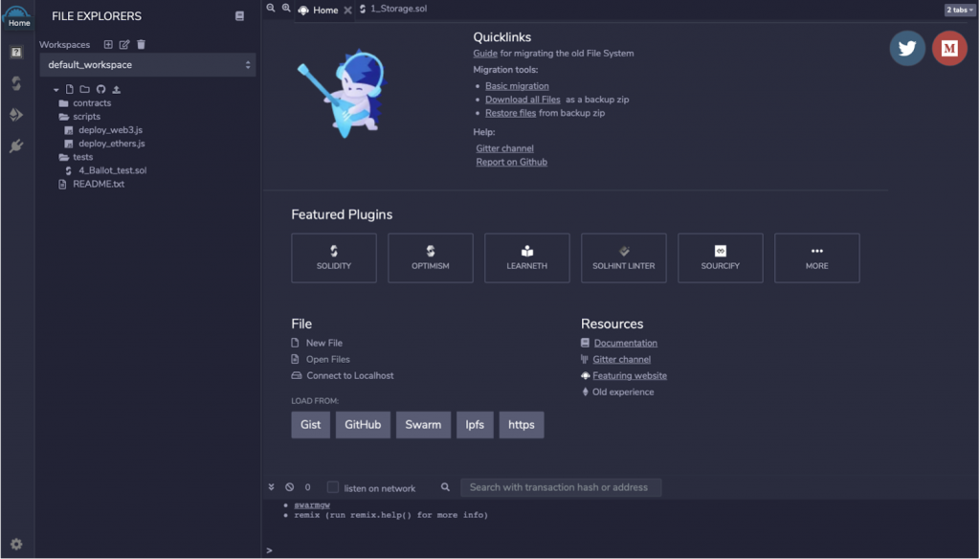980x559 pixels.
Task: Click the terminal search magnifier icon
Action: point(445,487)
